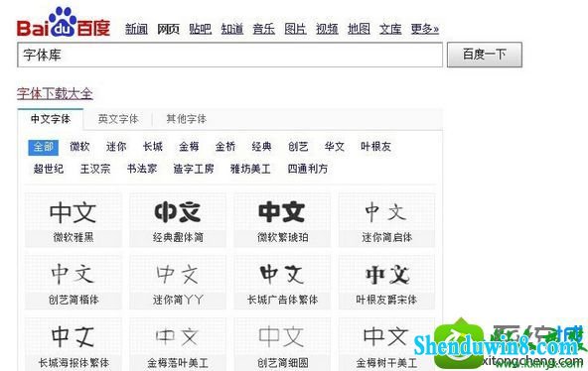588x371 pixels.
Task: Switch to the 中文字体 tab
Action: coord(51,119)
